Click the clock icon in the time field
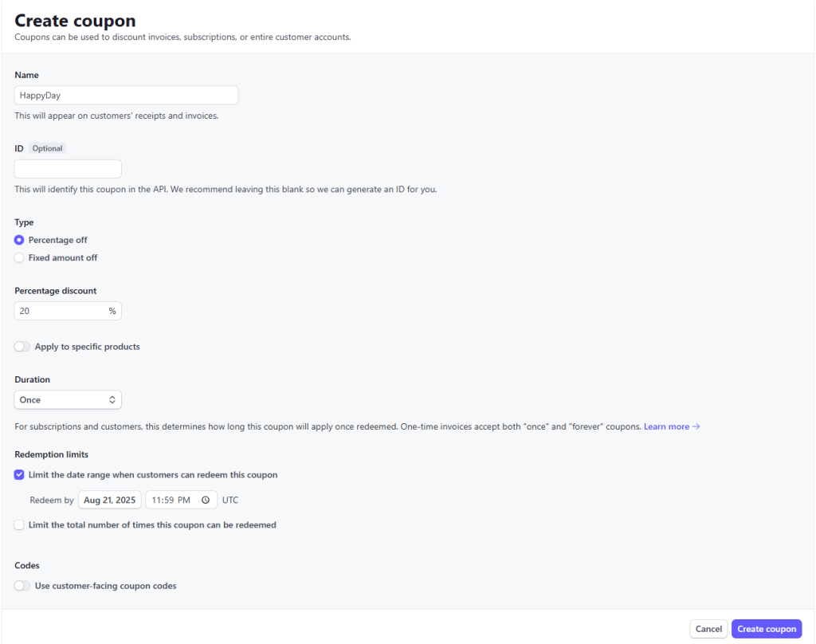 click(205, 500)
